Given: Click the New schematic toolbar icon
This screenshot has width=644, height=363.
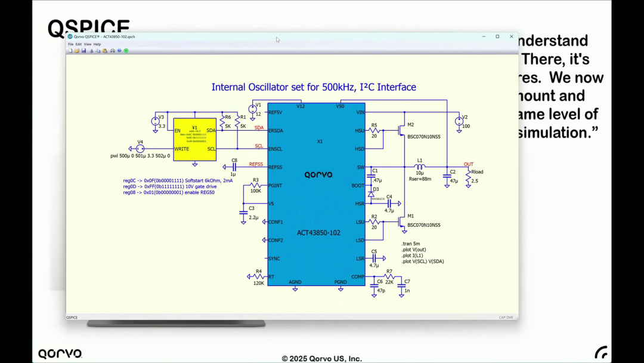Looking at the screenshot, I should pyautogui.click(x=70, y=51).
